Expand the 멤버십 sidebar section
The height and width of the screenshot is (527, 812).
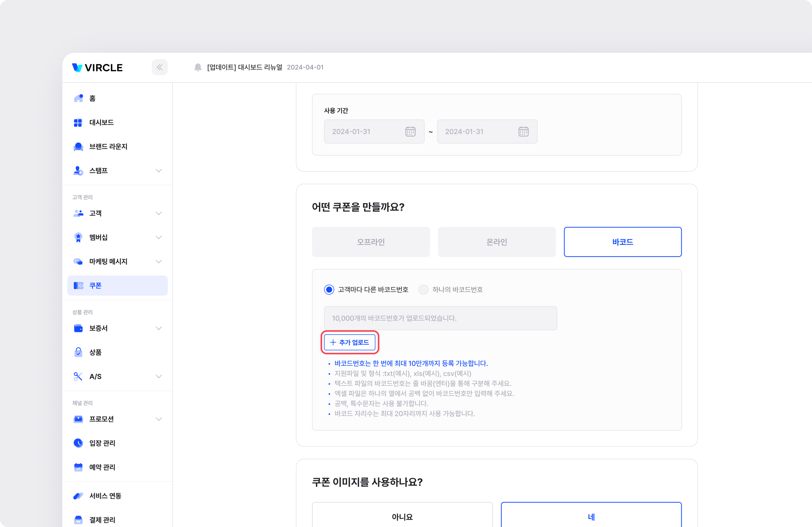(159, 237)
